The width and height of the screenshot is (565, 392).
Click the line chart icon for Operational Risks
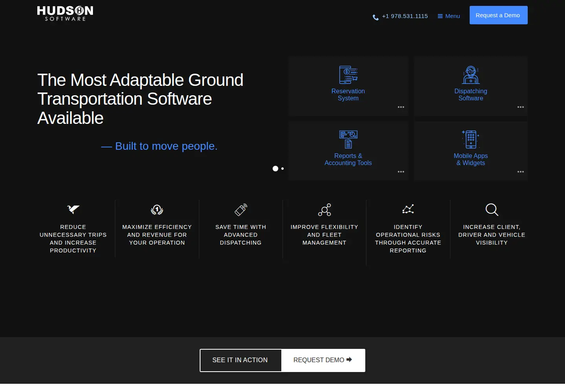click(408, 209)
